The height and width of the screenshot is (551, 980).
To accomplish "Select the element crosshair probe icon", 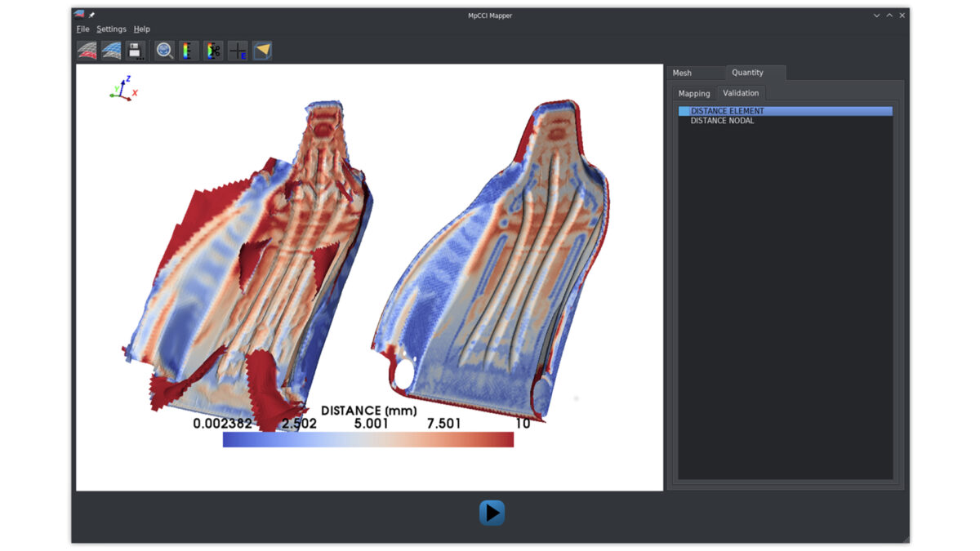I will pyautogui.click(x=237, y=50).
